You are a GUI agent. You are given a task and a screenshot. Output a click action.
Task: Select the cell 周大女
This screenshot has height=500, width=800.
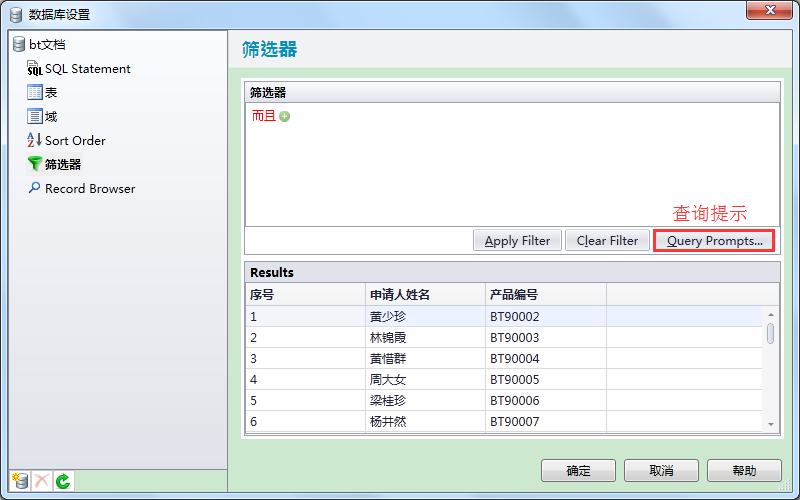tap(426, 380)
